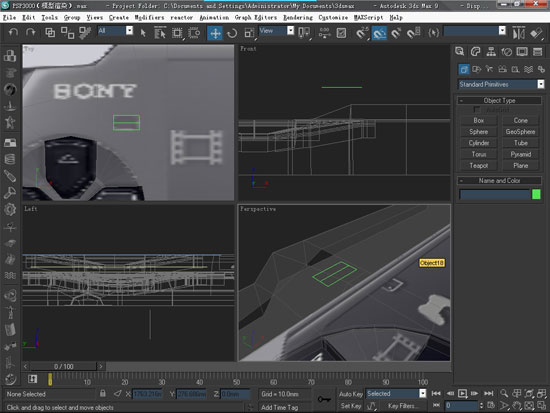Image resolution: width=550 pixels, height=413 pixels.
Task: Activate Select and Rotate tool
Action: [232, 33]
